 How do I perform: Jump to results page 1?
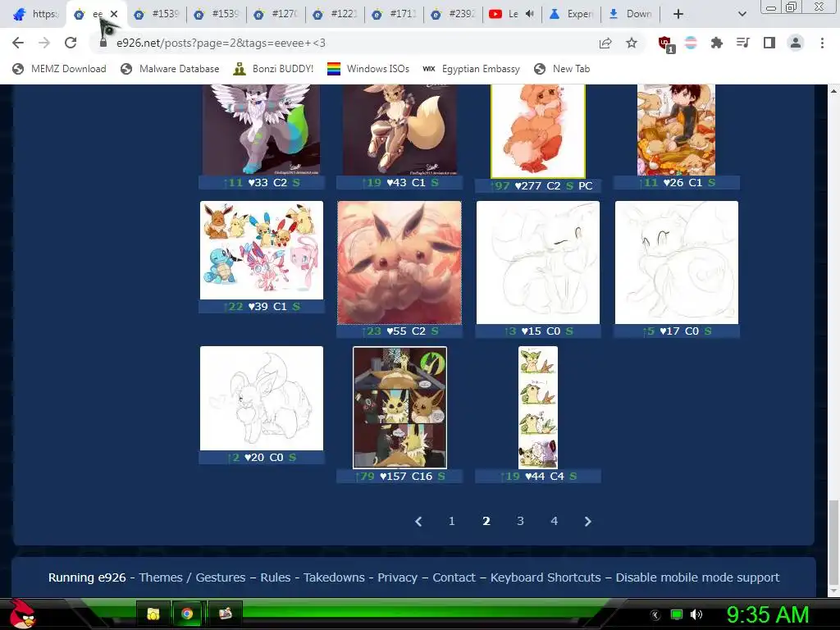click(x=452, y=521)
